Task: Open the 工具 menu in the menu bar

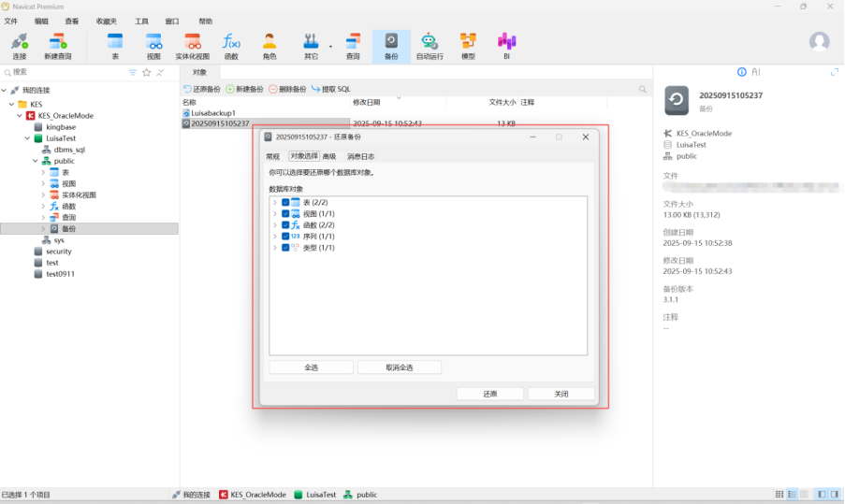Action: click(x=141, y=21)
